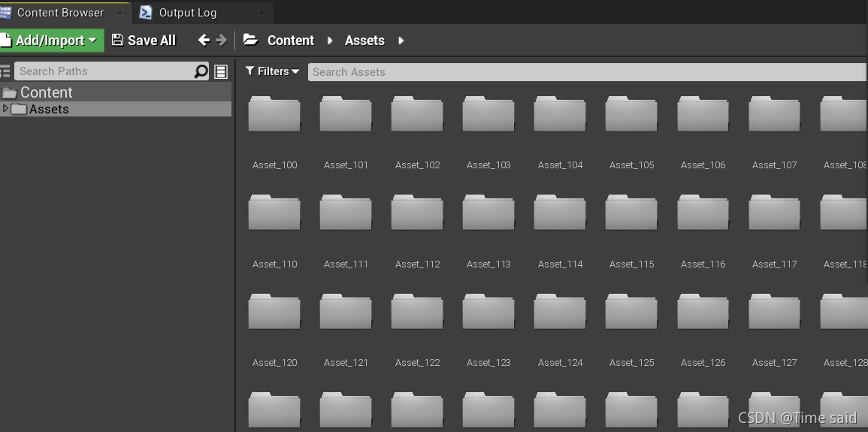Expand breadcrumb arrow after Assets

(x=401, y=41)
